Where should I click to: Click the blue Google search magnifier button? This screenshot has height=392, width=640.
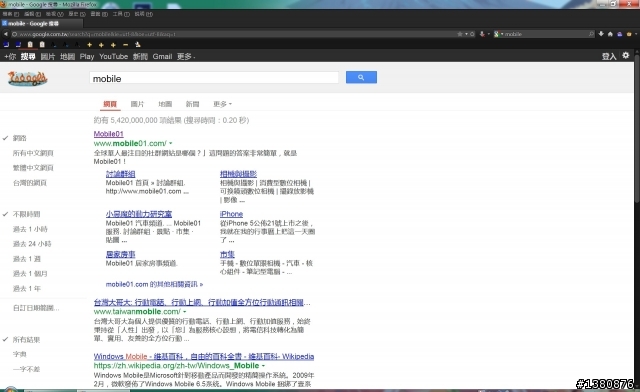361,77
